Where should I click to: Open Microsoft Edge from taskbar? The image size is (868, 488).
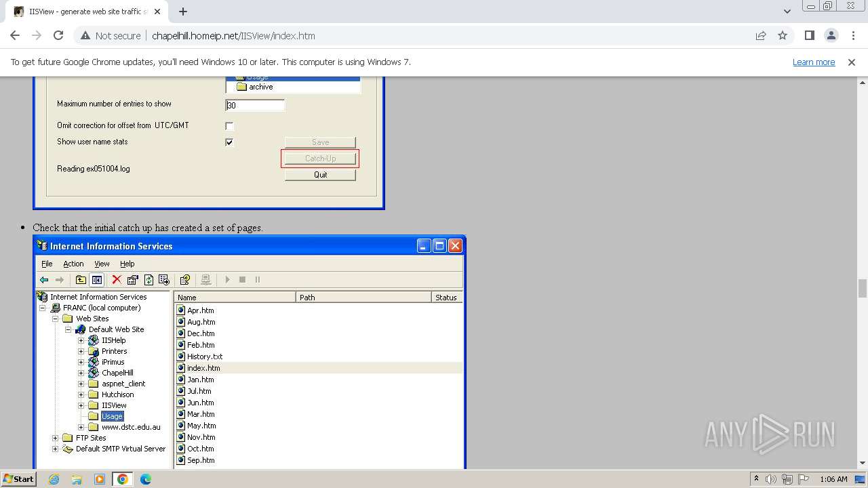click(x=146, y=479)
